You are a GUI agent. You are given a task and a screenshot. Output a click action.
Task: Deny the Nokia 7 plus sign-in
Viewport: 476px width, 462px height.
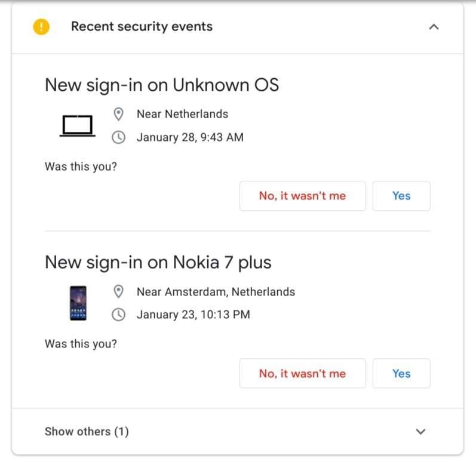tap(302, 374)
